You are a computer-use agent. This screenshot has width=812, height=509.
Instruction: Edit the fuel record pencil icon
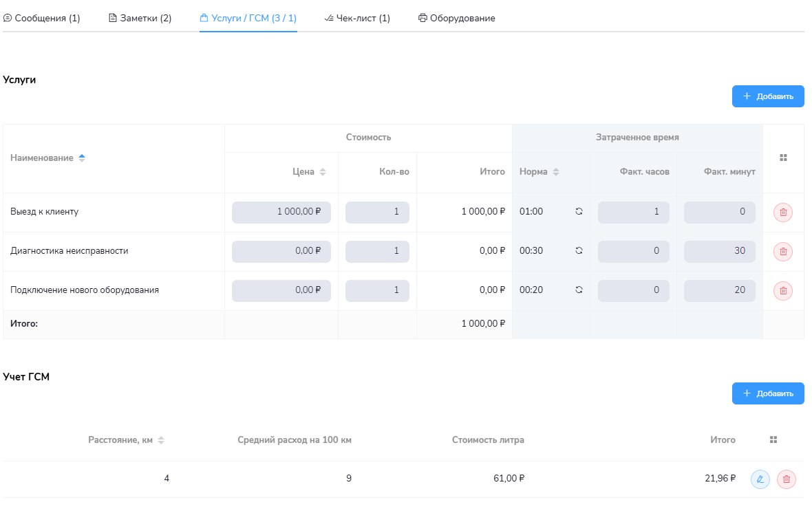[x=760, y=479]
